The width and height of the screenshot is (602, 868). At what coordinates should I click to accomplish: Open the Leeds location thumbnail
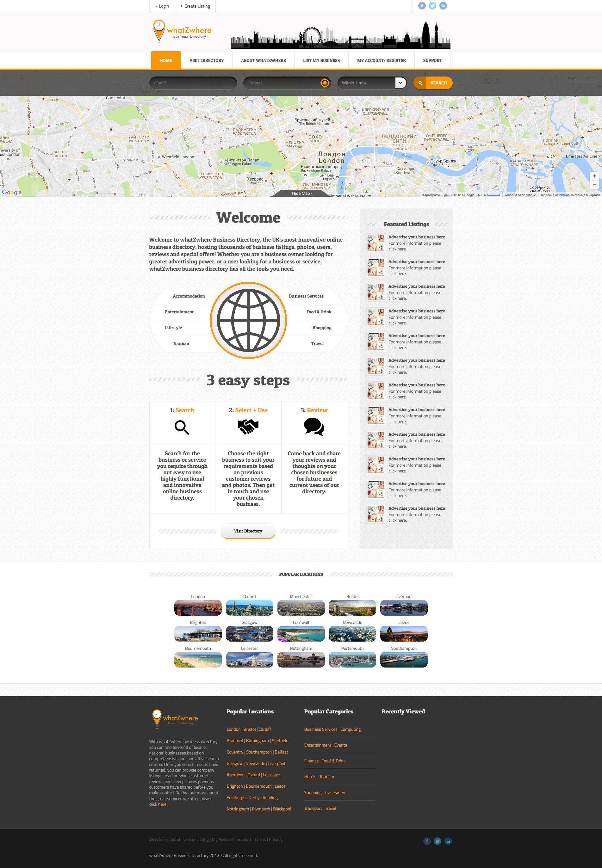click(404, 633)
